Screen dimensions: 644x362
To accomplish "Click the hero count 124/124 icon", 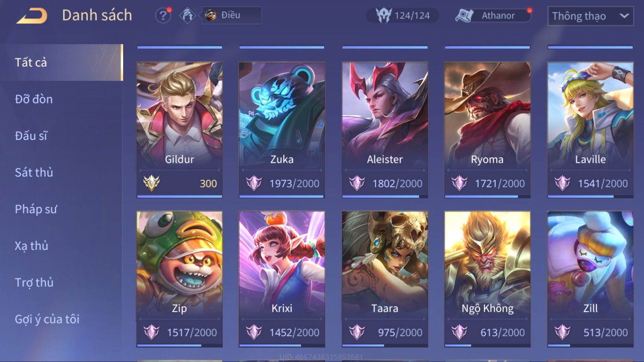I will (x=384, y=16).
